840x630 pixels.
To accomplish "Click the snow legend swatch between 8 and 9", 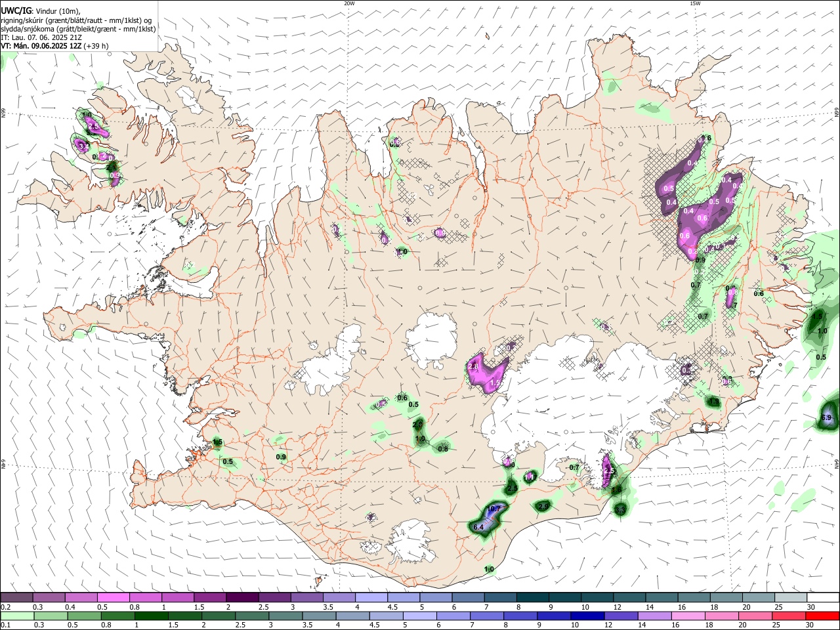I will pyautogui.click(x=532, y=598).
